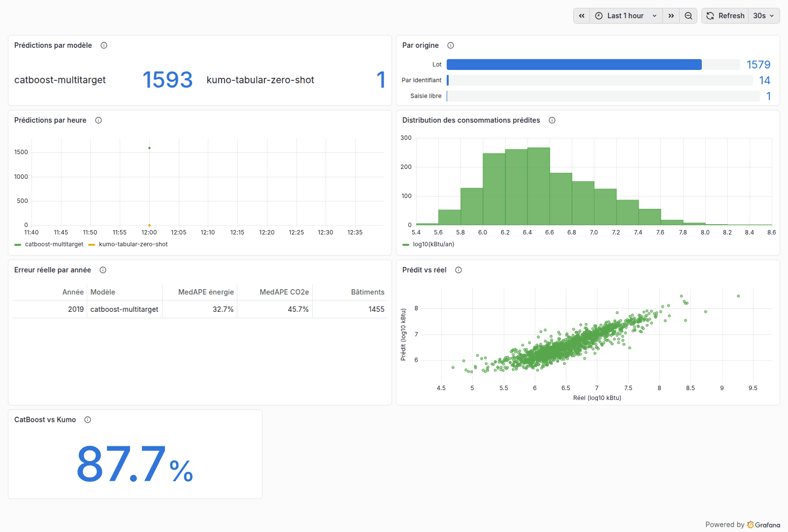Screen dimensions: 788x532
Task: Zoom out the time range
Action: click(689, 16)
